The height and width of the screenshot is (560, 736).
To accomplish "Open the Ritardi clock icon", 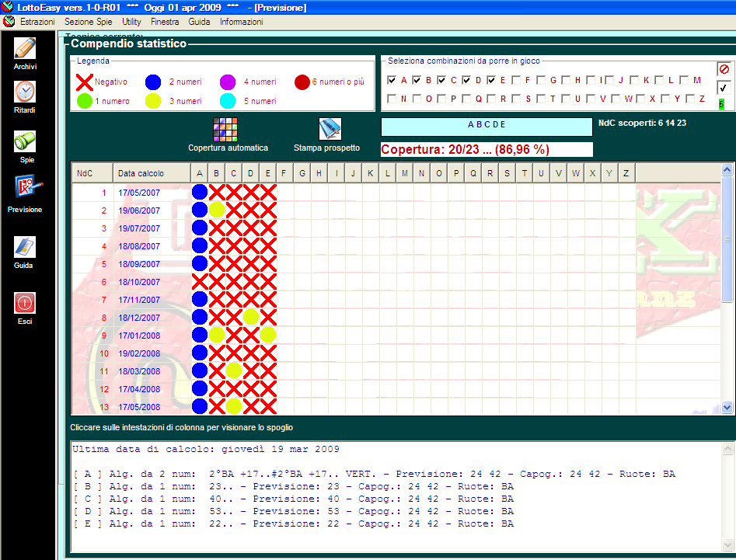I will coord(25,92).
